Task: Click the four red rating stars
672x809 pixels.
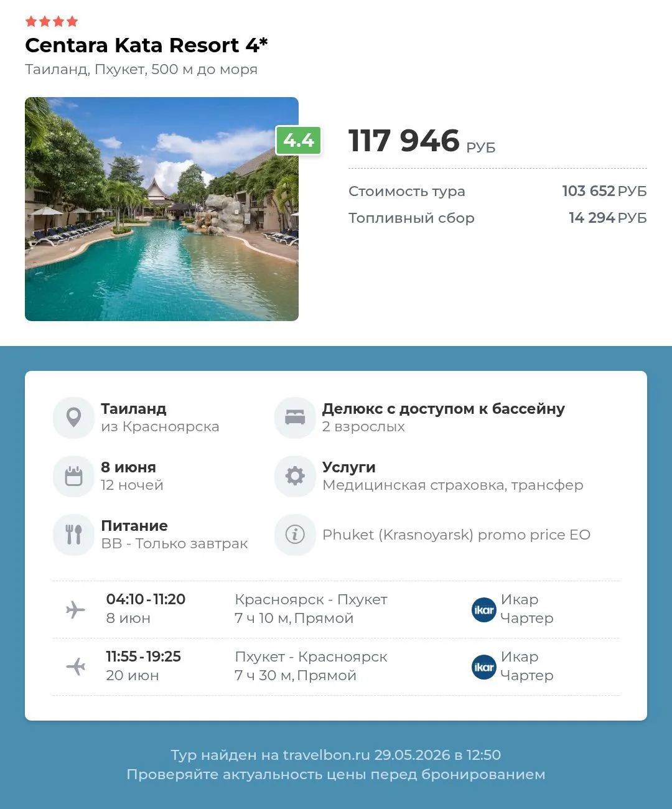Action: (x=52, y=22)
